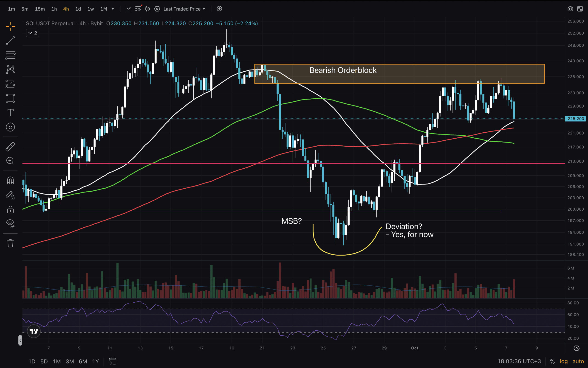The height and width of the screenshot is (368, 588).
Task: Click the trash remove drawings icon
Action: coord(10,243)
